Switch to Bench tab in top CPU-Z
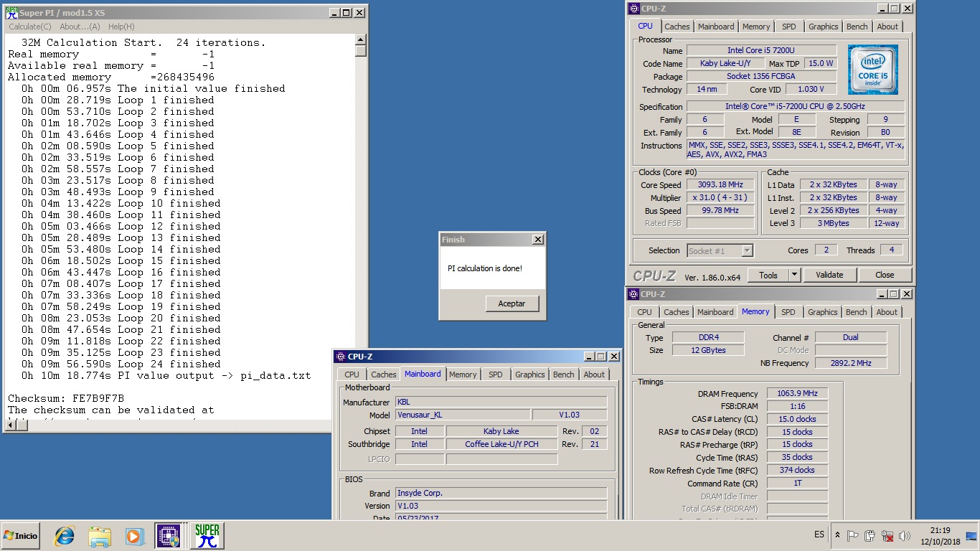Viewport: 980px width, 551px height. point(857,27)
